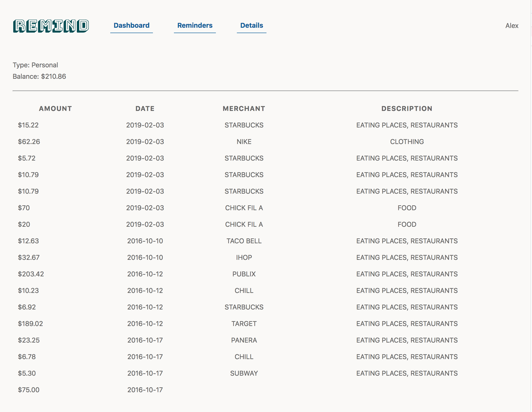Image resolution: width=532 pixels, height=412 pixels.
Task: Click the $15.22 Starbucks amount
Action: coord(28,125)
